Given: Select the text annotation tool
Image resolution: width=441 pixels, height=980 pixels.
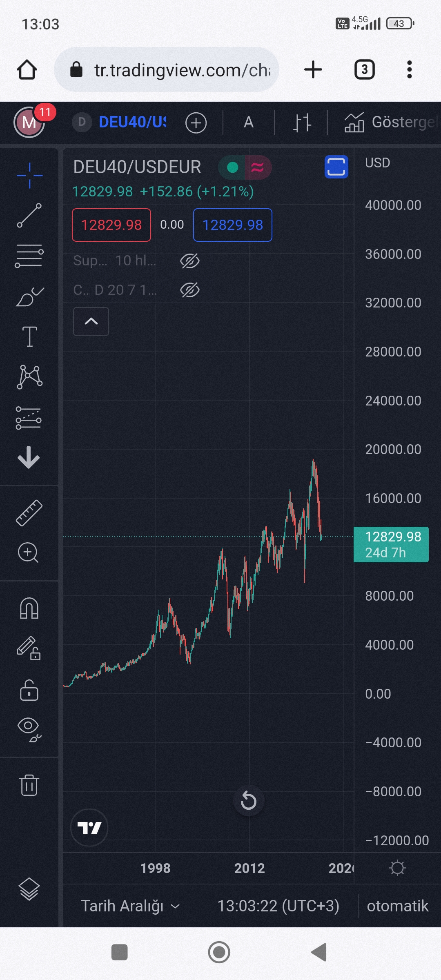Looking at the screenshot, I should click(29, 336).
